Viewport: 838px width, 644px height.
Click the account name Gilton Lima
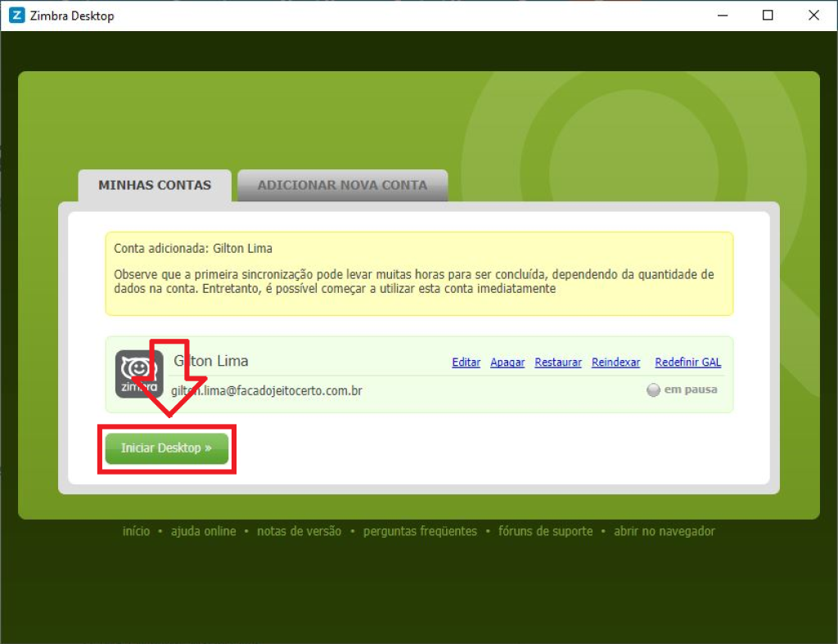click(211, 362)
